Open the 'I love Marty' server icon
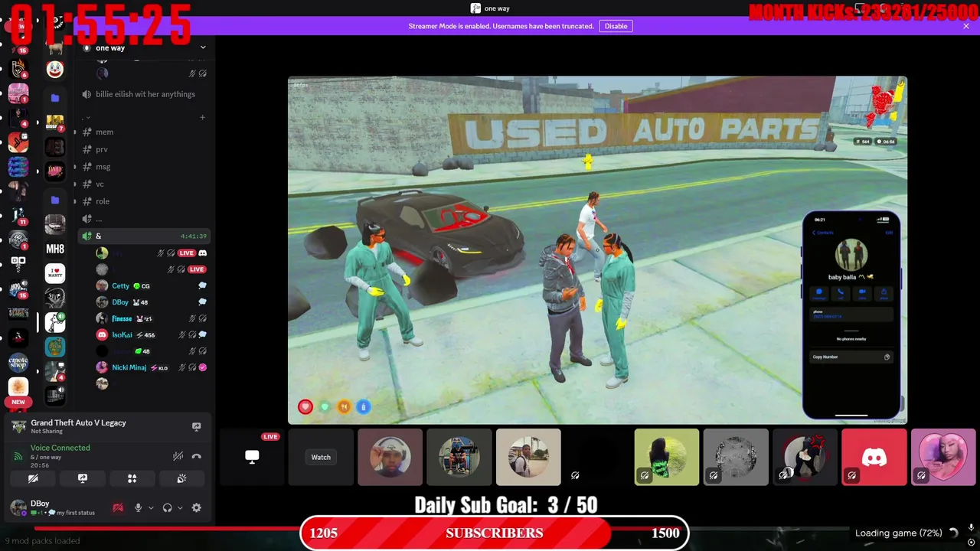980x551 pixels. pos(55,273)
